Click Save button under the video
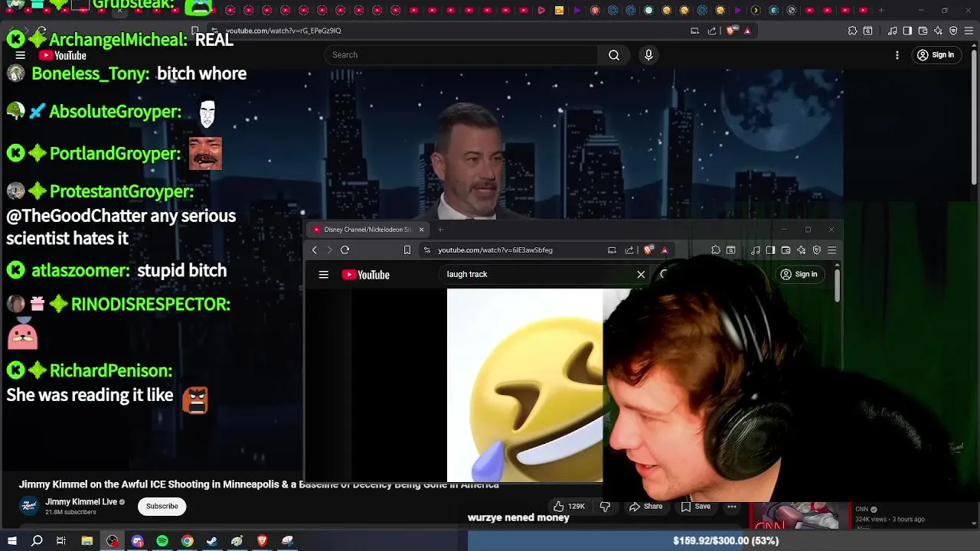The image size is (980, 551). [695, 506]
